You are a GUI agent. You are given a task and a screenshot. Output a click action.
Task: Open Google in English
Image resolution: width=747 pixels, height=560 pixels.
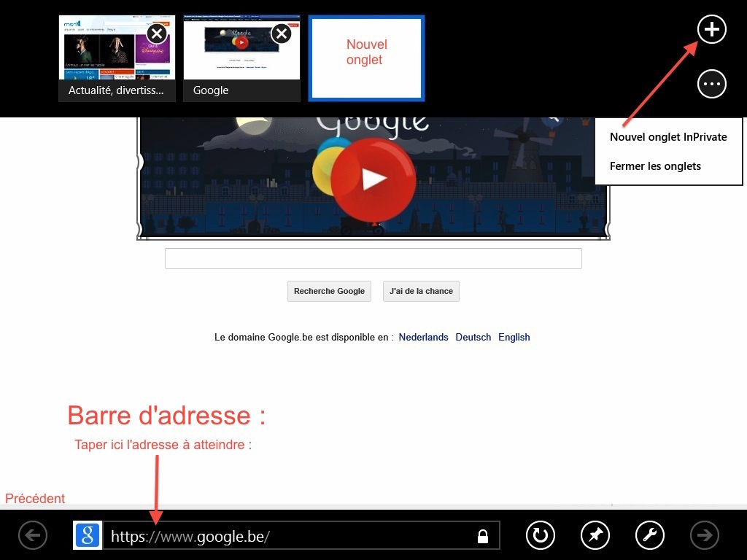(514, 337)
